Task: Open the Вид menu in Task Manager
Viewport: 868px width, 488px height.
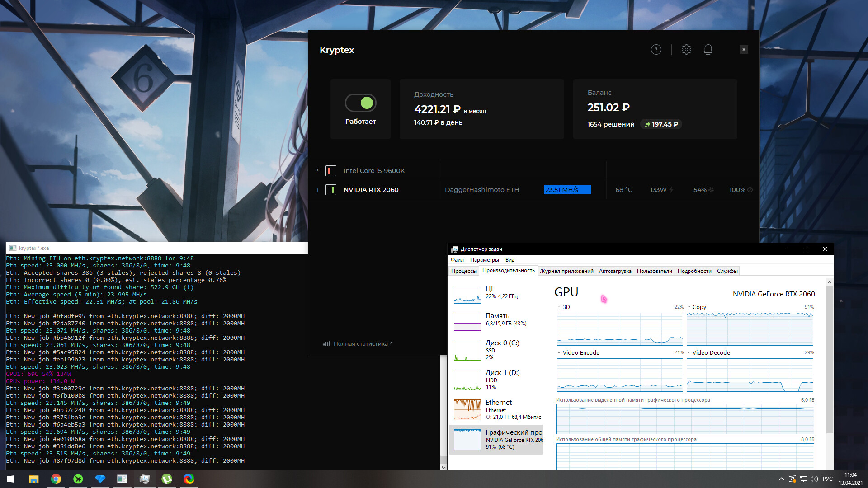Action: tap(510, 260)
